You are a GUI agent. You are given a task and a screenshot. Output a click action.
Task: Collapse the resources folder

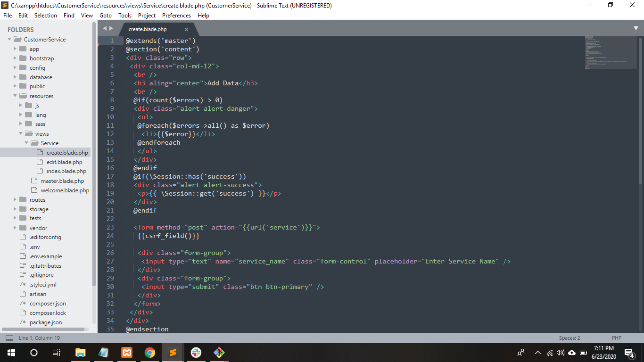[x=16, y=96]
